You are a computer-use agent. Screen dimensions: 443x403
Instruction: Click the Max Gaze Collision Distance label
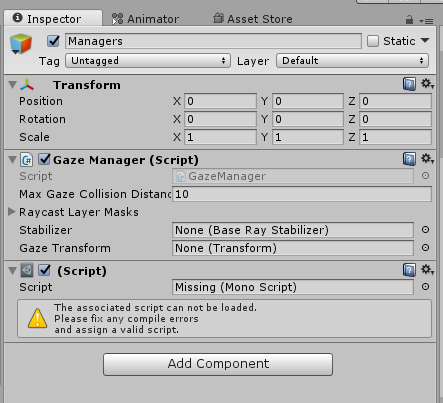pyautogui.click(x=95, y=194)
